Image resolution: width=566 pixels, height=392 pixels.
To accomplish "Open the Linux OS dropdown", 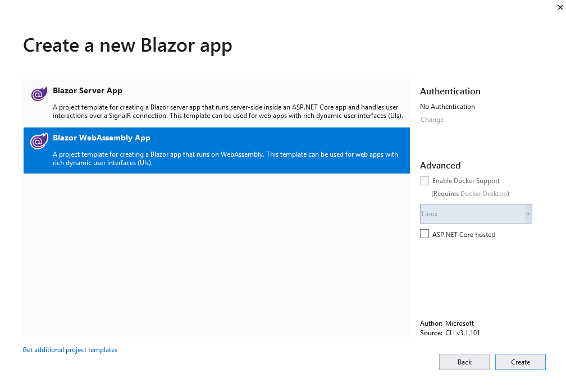I will point(476,213).
